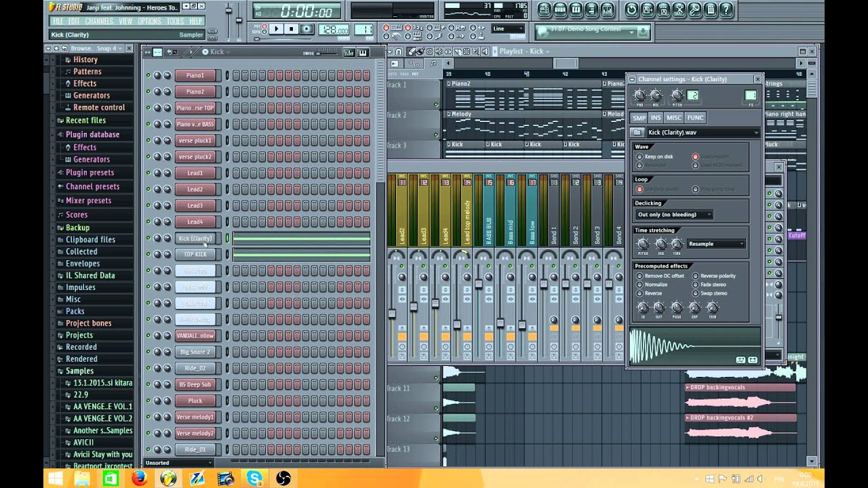Viewport: 868px width, 488px height.
Task: Select the Big Snare 2 channel button
Action: 195,352
